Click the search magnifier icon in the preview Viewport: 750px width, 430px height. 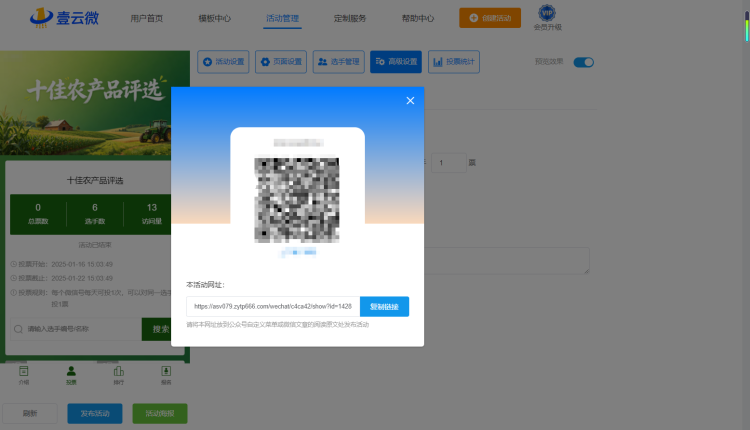[x=18, y=329]
